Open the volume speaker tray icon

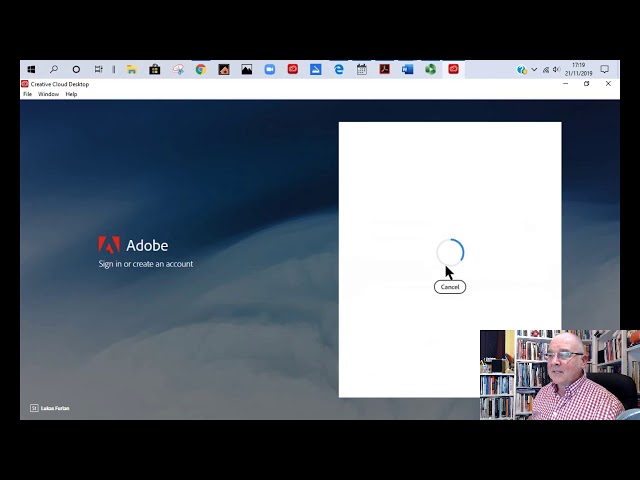(556, 70)
